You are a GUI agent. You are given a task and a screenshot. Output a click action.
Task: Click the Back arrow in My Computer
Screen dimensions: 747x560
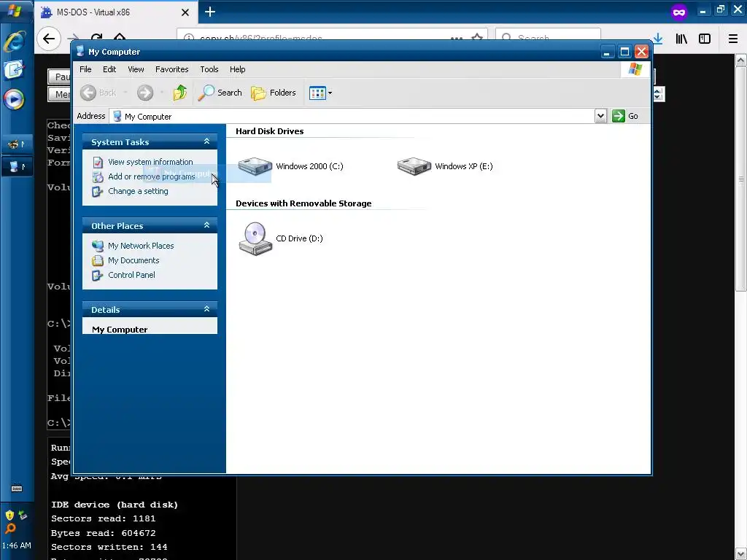coord(88,93)
